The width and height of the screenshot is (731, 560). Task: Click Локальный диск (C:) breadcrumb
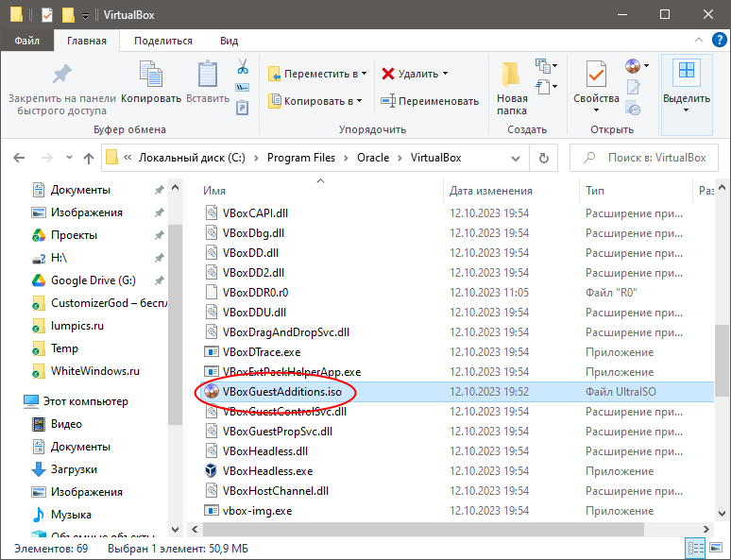click(x=192, y=158)
